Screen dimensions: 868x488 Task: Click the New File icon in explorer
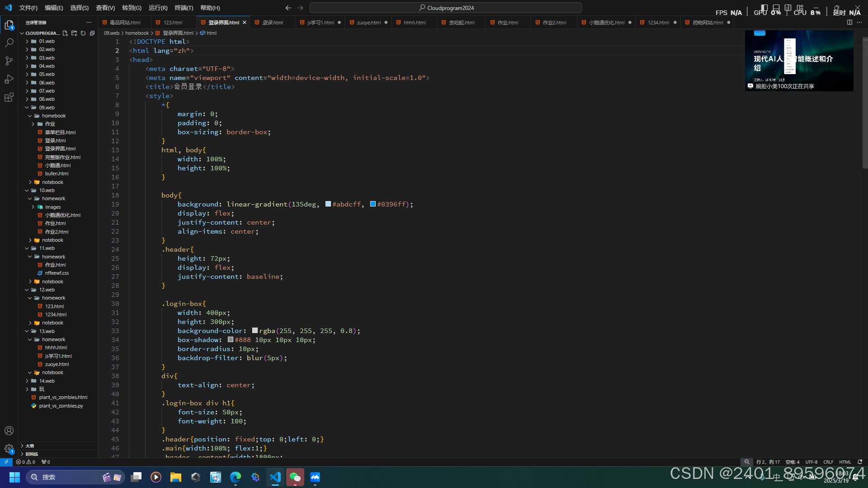[65, 33]
